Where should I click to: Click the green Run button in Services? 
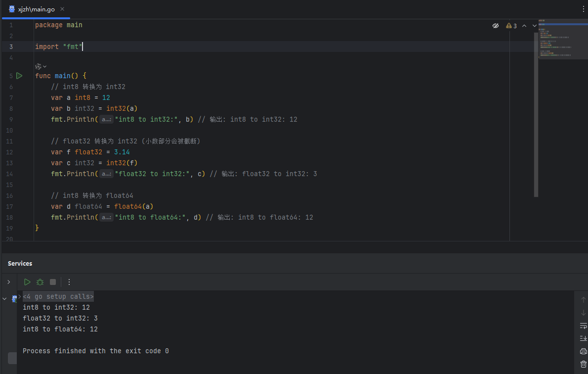pyautogui.click(x=27, y=282)
